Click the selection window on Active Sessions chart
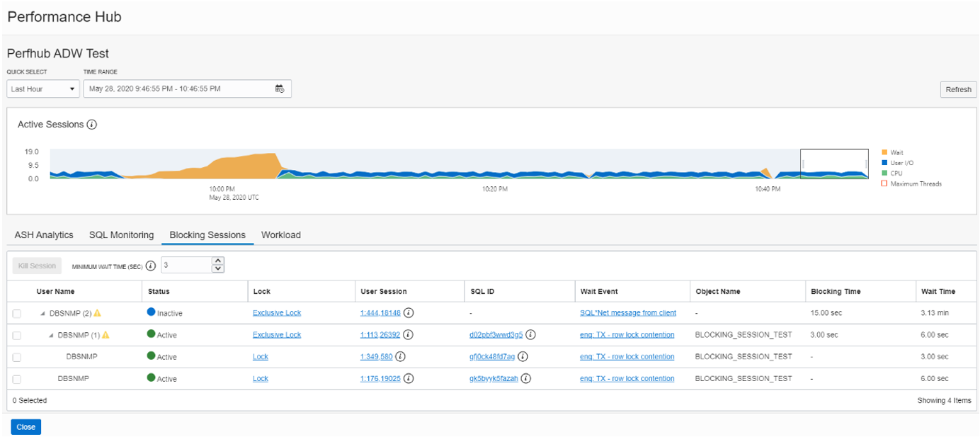The width and height of the screenshot is (980, 437). pos(834,164)
